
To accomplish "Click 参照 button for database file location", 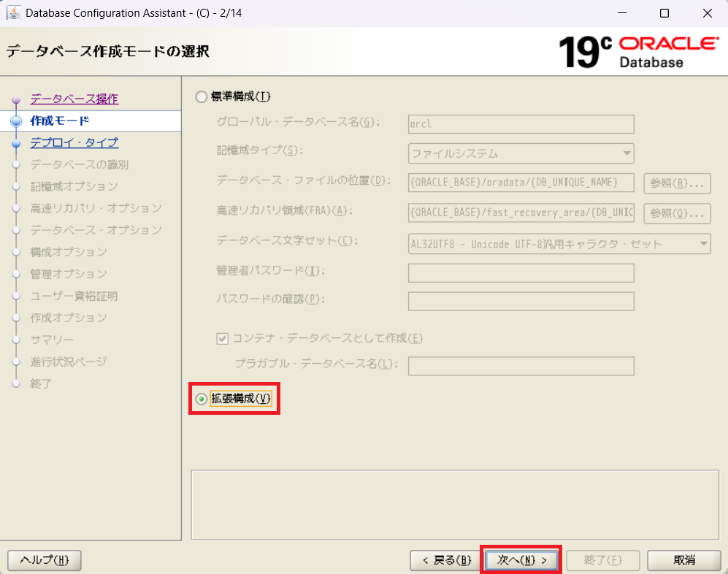I will click(676, 183).
